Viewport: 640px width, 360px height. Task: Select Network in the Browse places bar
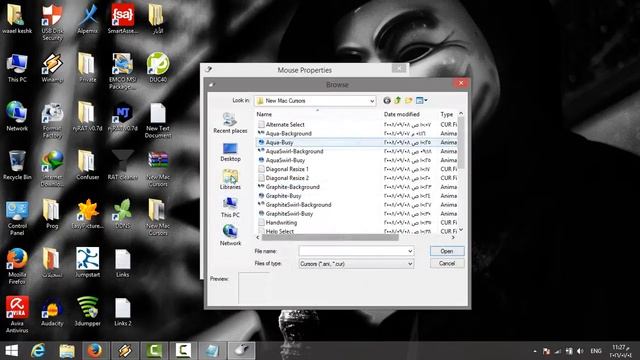click(230, 236)
